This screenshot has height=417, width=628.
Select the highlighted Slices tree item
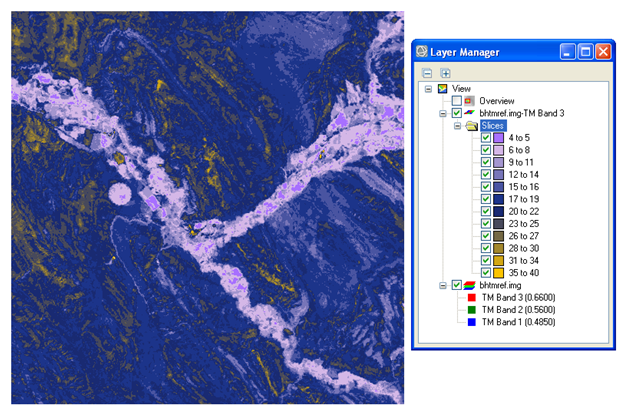point(493,126)
